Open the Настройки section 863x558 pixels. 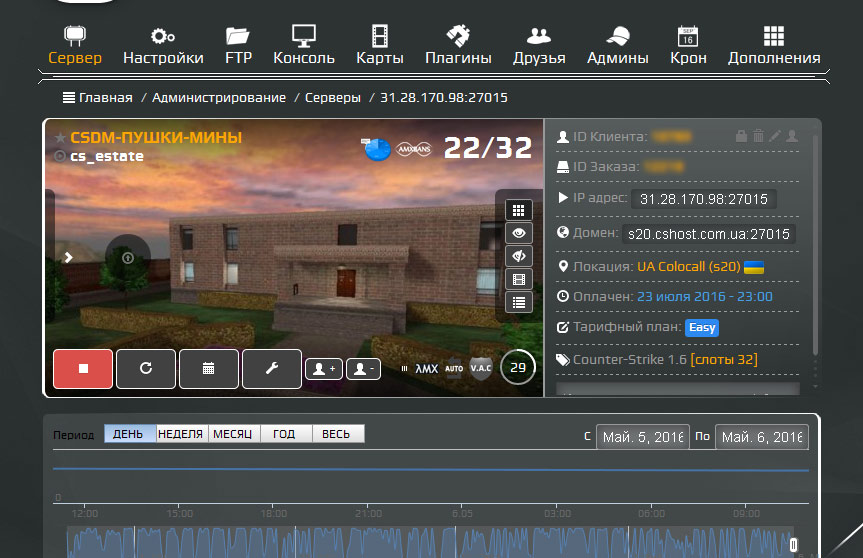tap(163, 45)
